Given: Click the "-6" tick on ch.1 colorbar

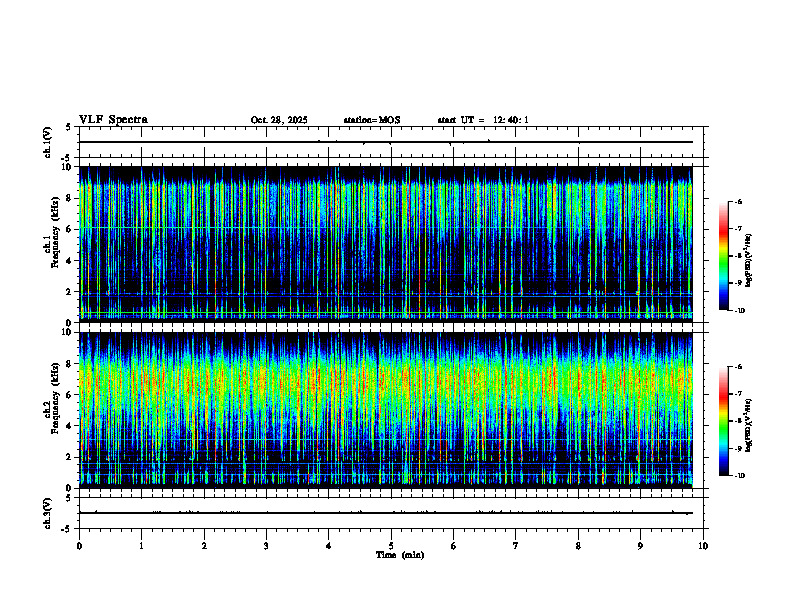Looking at the screenshot, I should (x=738, y=202).
